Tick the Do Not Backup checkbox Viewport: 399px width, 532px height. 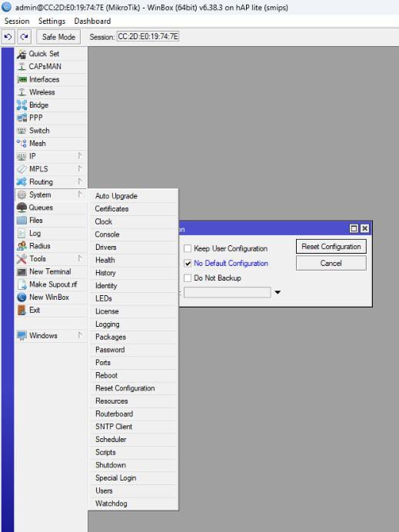coord(188,278)
